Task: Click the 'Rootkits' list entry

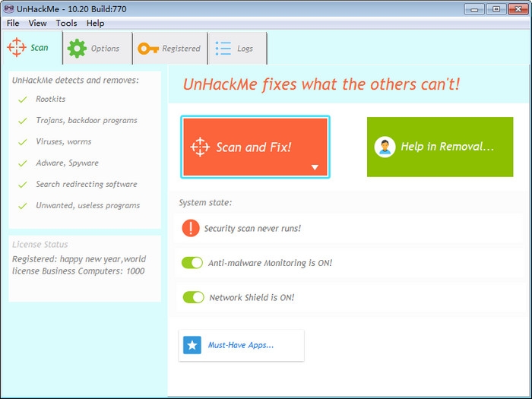Action: pos(51,99)
